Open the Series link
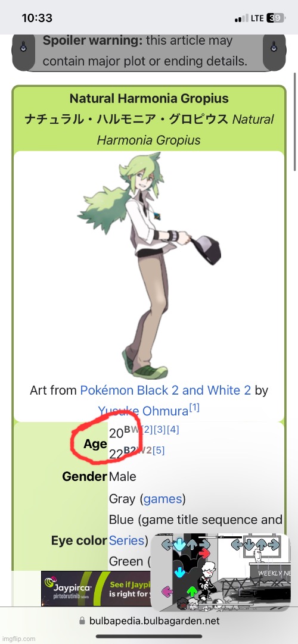298x644 pixels. point(126,540)
